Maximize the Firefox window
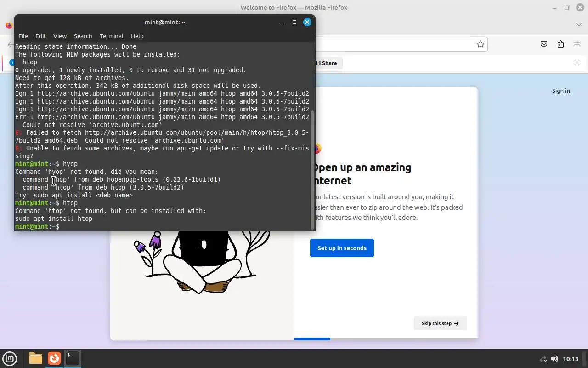 pyautogui.click(x=567, y=7)
